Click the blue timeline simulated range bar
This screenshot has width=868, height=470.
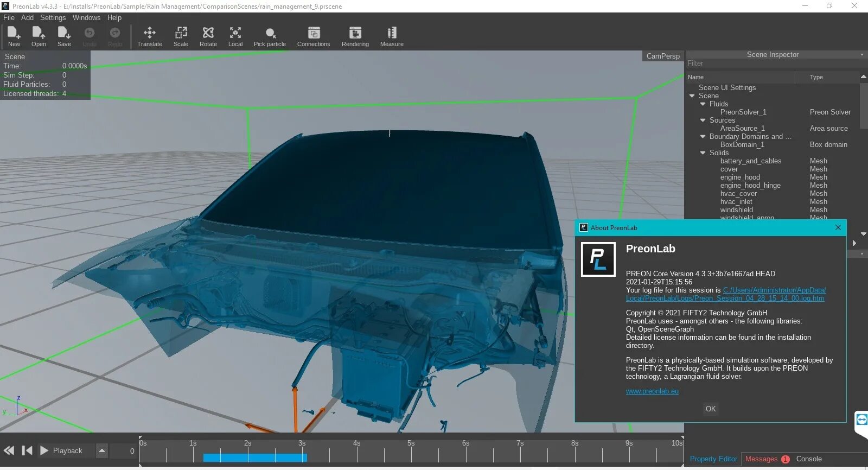[x=255, y=458]
